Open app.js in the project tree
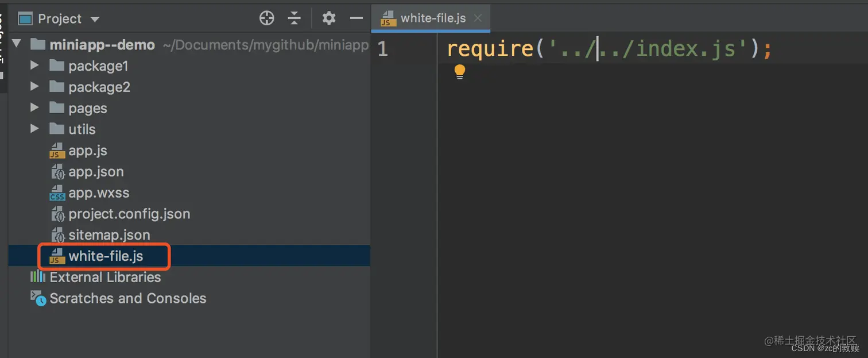 coord(88,151)
